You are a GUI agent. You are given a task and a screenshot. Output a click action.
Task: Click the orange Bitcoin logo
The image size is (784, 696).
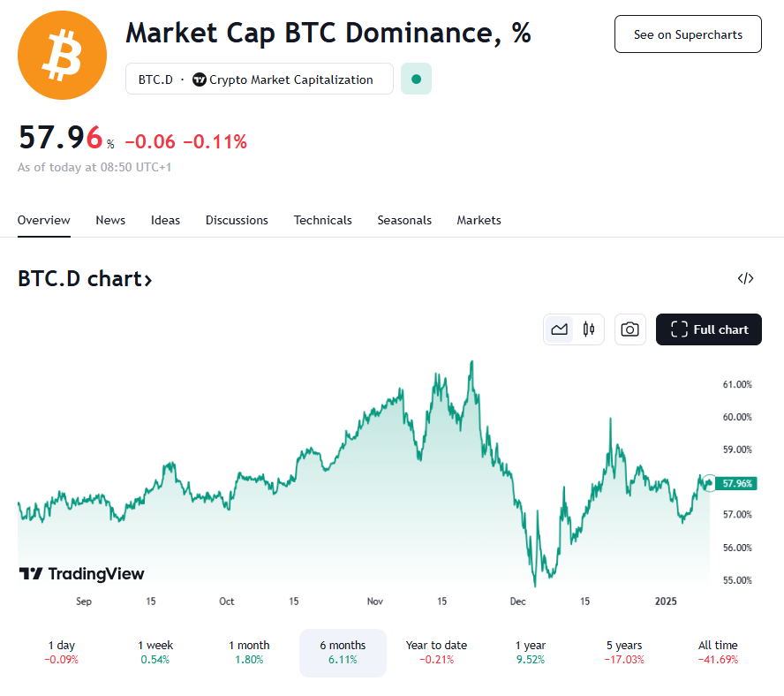62,55
